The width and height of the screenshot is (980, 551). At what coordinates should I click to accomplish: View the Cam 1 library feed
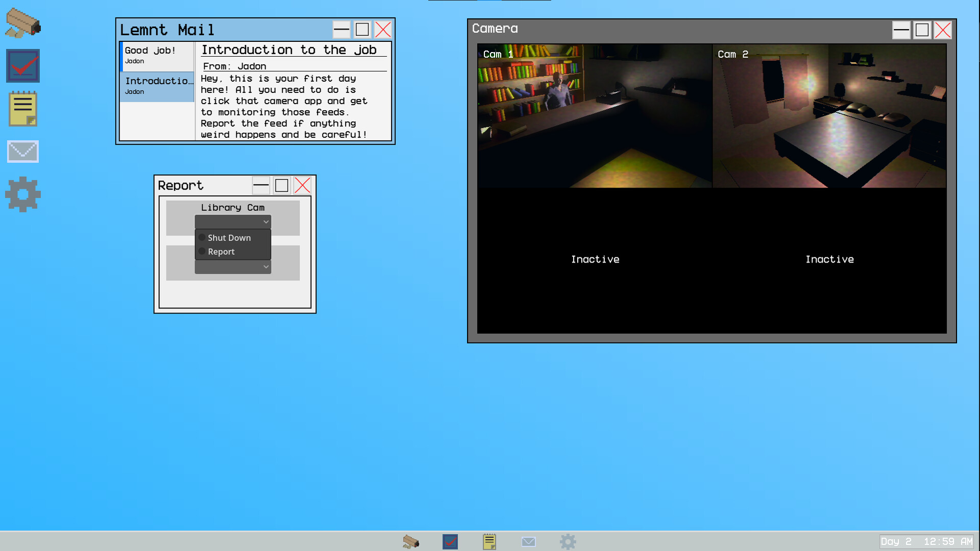click(595, 116)
